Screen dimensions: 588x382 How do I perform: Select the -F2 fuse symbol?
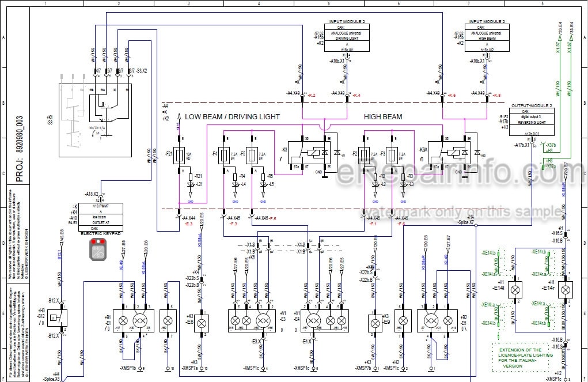(364, 155)
